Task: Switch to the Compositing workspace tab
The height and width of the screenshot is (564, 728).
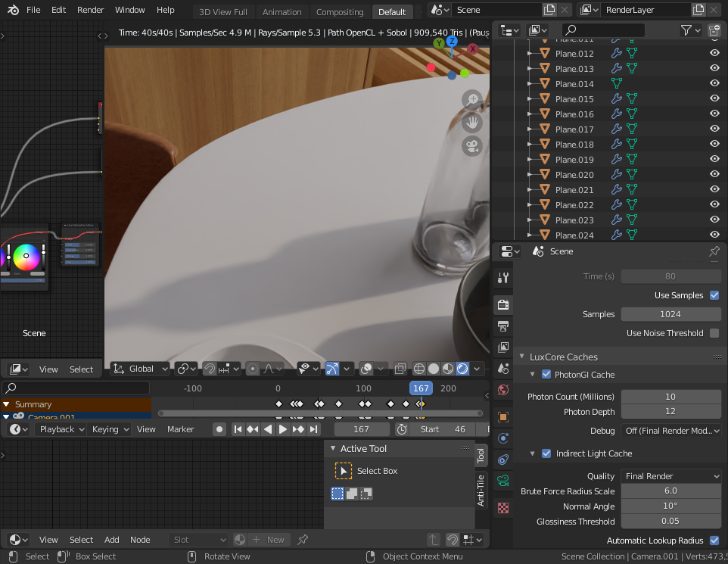Action: (x=340, y=12)
